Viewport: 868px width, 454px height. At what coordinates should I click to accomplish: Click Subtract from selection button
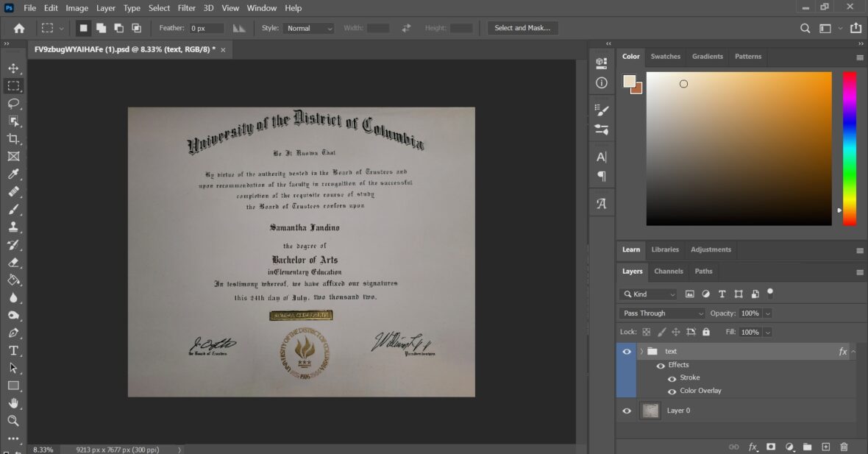pyautogui.click(x=119, y=28)
